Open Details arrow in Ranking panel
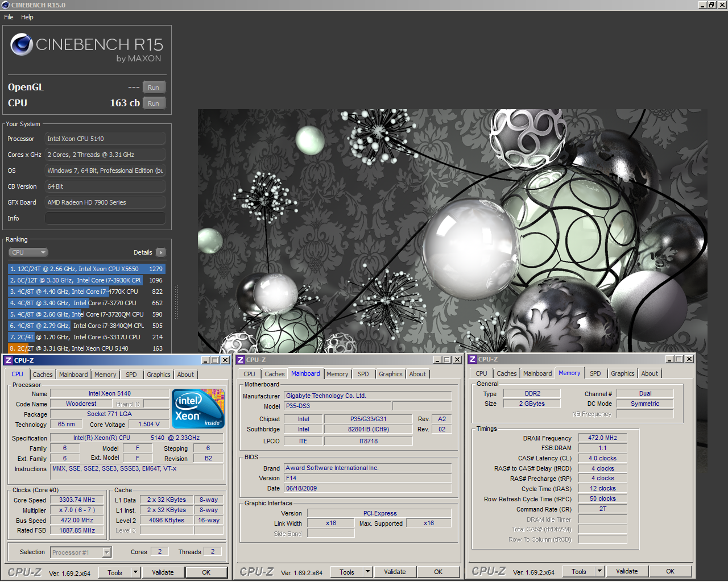This screenshot has width=728, height=582. point(161,252)
